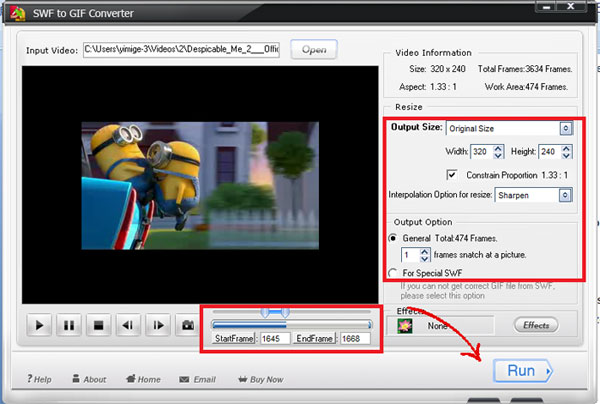Screen dimensions: 600x404
Task: Take a snapshot with camera icon
Action: click(x=188, y=325)
